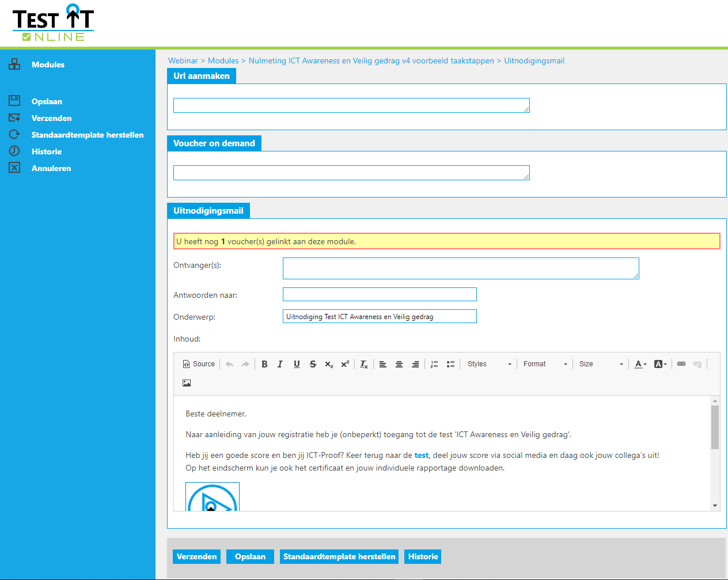Click the editor scrollbar down arrow
This screenshot has height=580, width=728.
715,506
